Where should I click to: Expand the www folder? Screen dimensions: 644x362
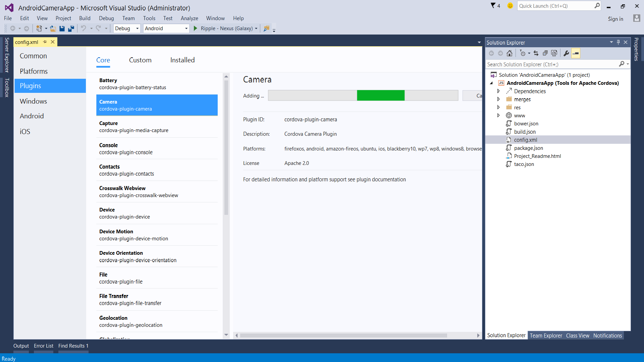click(498, 115)
